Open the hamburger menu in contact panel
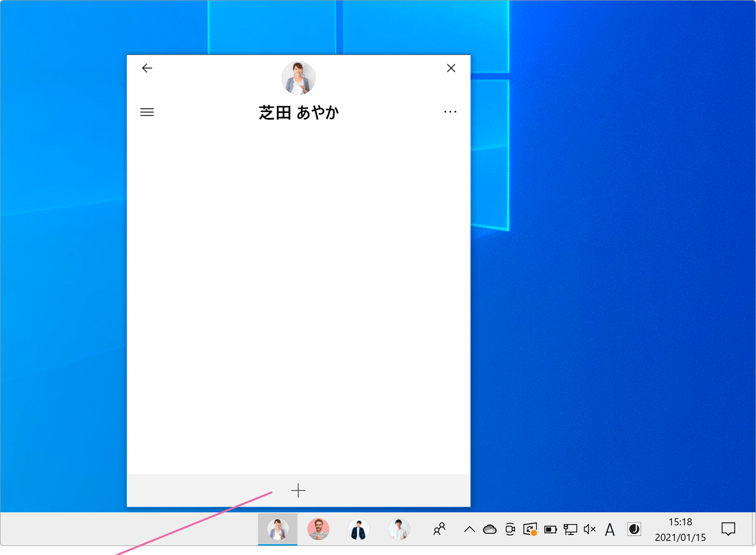The image size is (756, 555). pyautogui.click(x=147, y=112)
